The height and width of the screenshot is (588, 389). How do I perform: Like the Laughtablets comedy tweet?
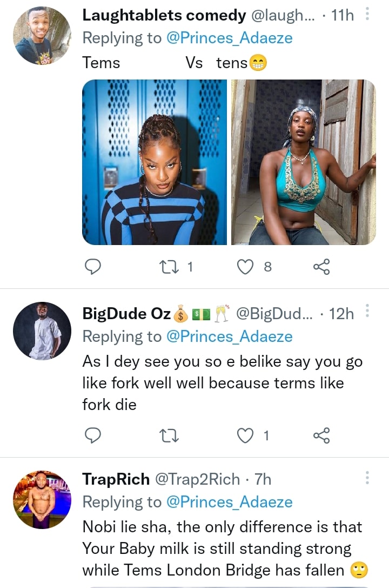click(x=246, y=266)
